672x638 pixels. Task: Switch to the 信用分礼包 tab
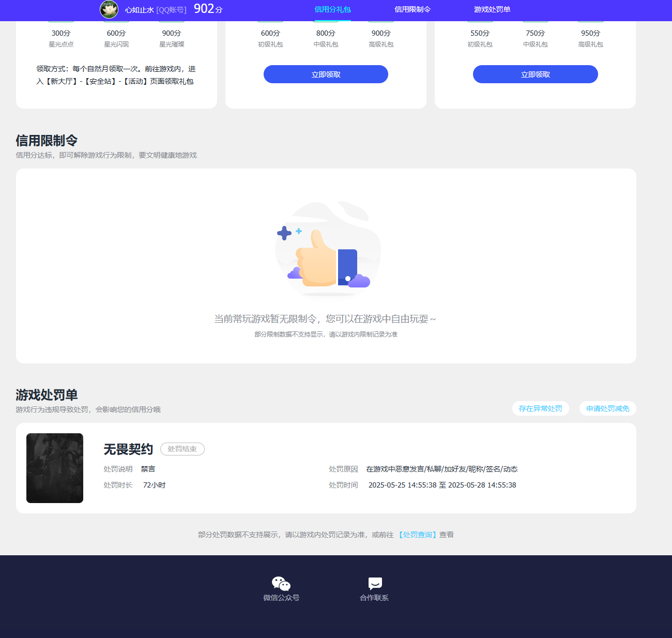click(x=332, y=9)
